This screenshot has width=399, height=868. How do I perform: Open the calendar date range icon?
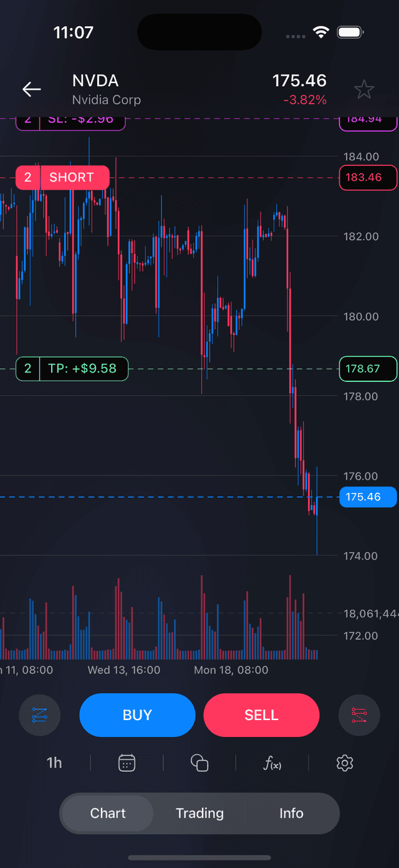pos(127,763)
